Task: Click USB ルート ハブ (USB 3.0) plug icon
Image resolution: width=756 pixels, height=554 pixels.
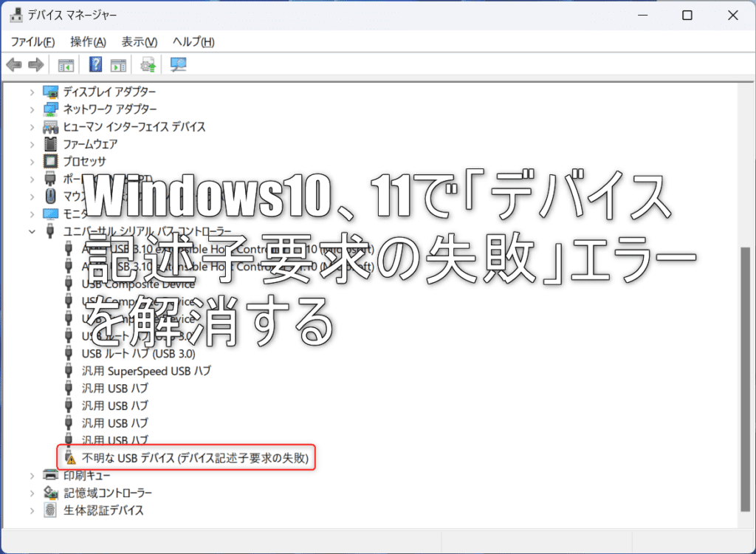Action: (69, 354)
